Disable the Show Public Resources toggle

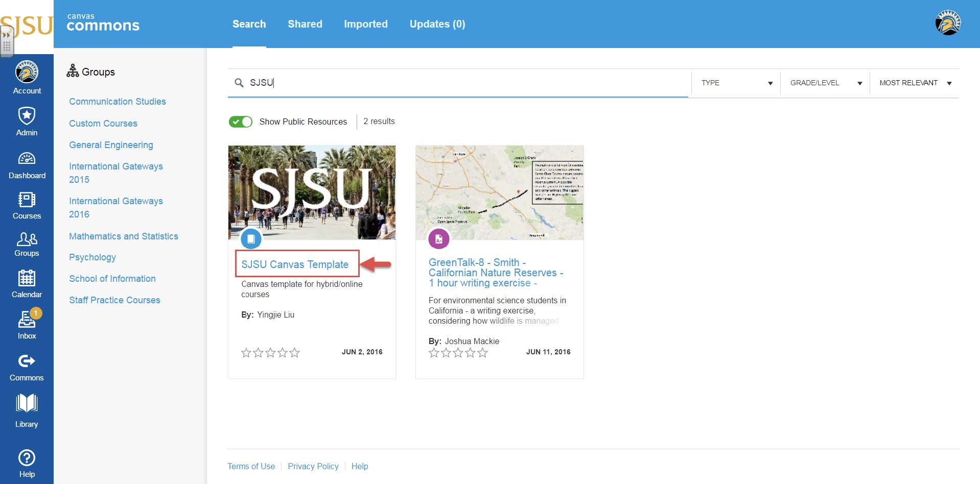(x=240, y=122)
